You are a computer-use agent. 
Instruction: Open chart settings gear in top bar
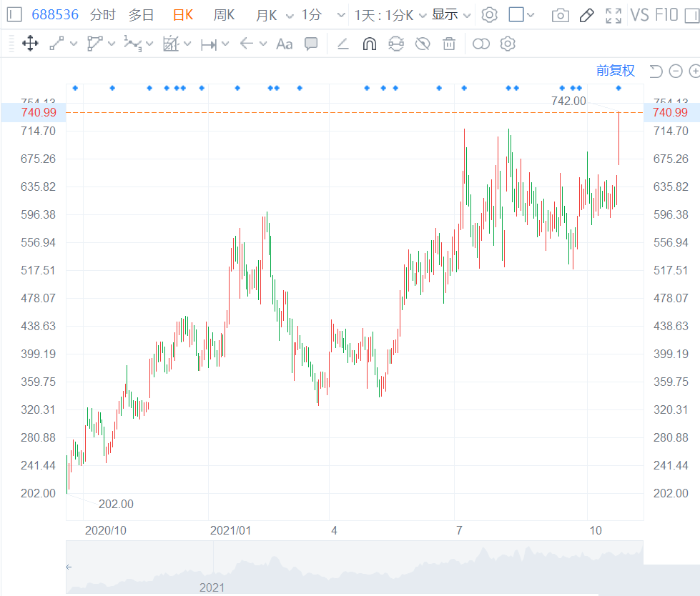489,15
